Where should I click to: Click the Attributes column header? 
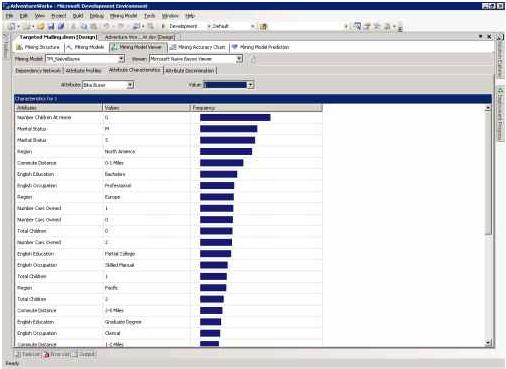click(x=59, y=108)
